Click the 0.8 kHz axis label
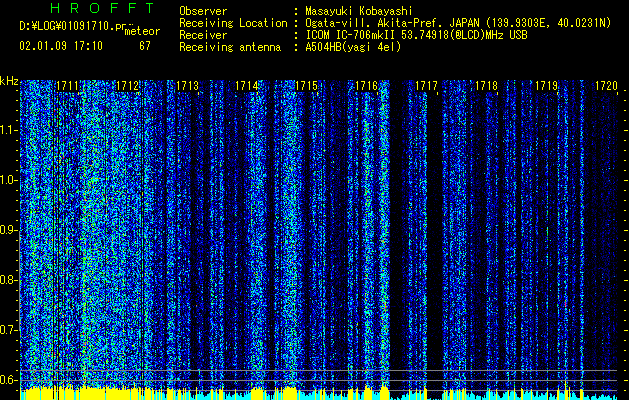The width and height of the screenshot is (629, 400). pyautogui.click(x=9, y=280)
